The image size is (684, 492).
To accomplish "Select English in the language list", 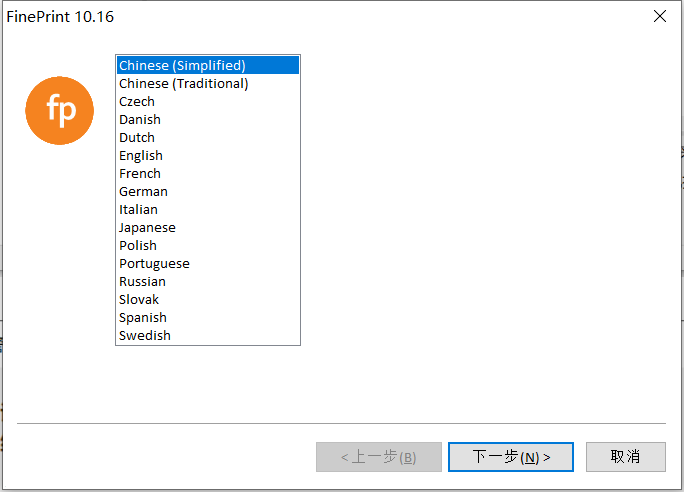I will click(208, 155).
